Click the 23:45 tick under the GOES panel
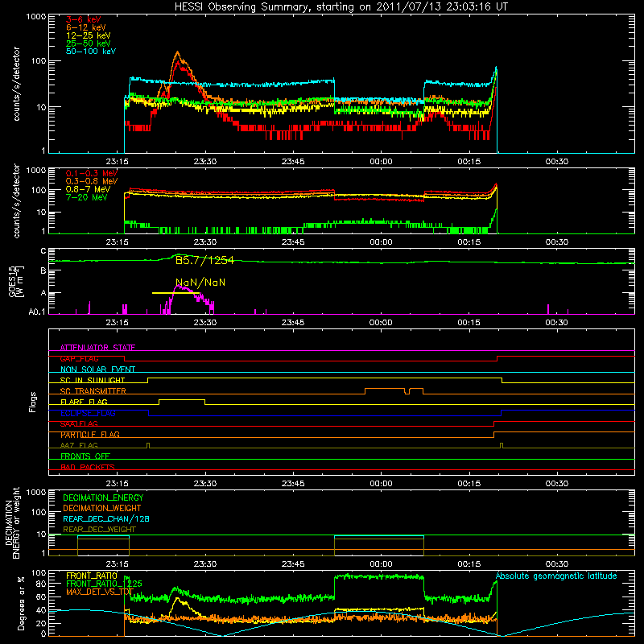644x644 pixels. tap(293, 323)
